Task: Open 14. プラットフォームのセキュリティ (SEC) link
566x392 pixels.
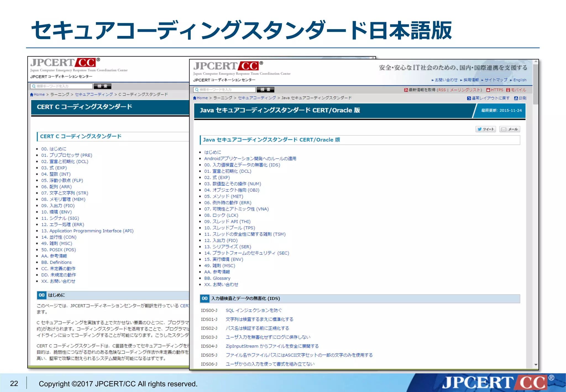Action: [x=247, y=253]
